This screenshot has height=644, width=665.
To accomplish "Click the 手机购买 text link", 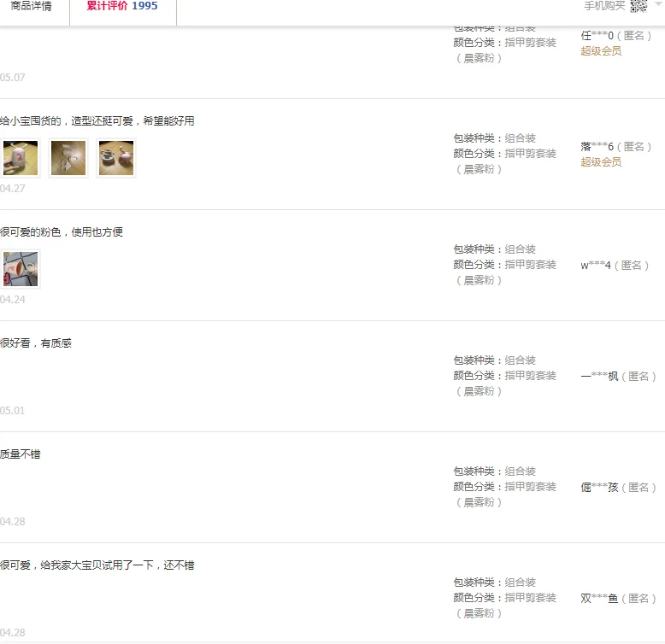I will (x=604, y=6).
